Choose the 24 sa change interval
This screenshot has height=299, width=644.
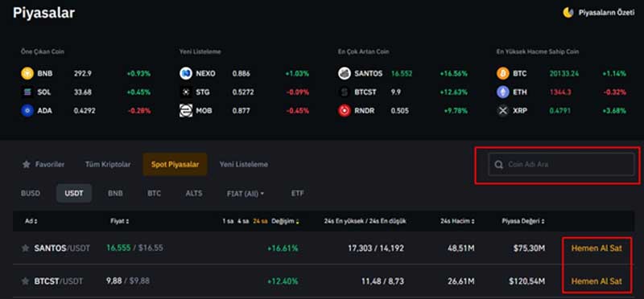click(x=260, y=221)
